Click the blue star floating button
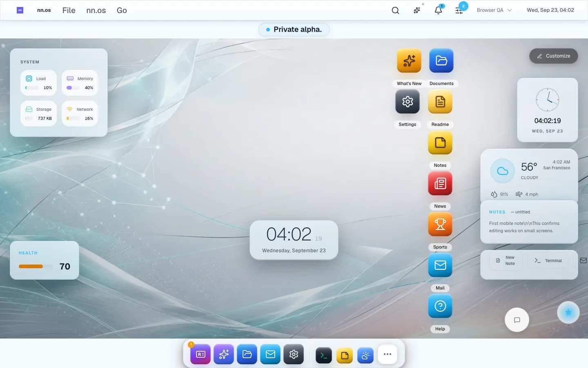This screenshot has height=368, width=588. [568, 312]
